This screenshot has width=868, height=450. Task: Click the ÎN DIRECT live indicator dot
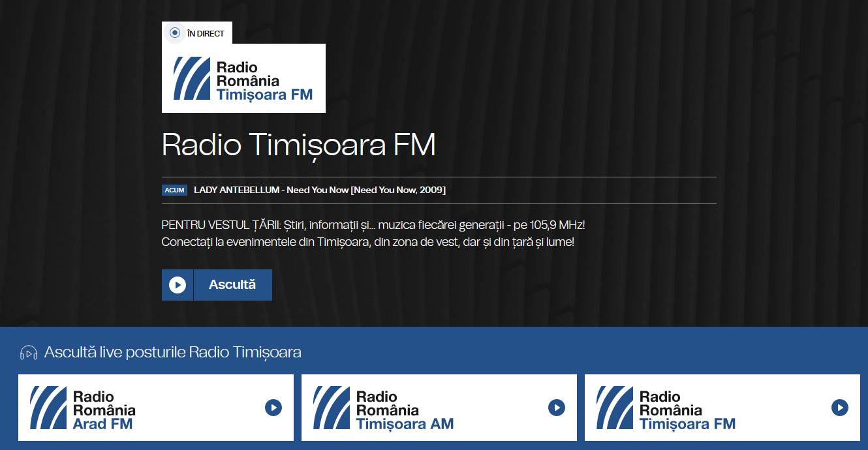coord(175,33)
